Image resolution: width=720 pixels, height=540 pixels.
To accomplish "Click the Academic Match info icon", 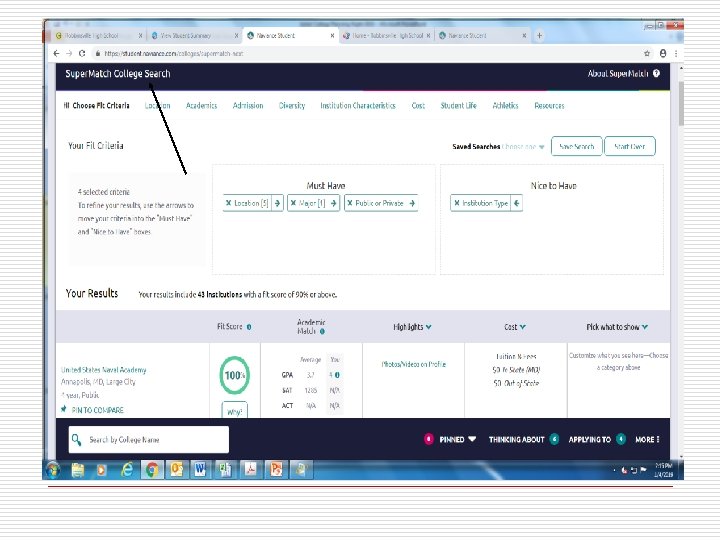I will (x=322, y=332).
